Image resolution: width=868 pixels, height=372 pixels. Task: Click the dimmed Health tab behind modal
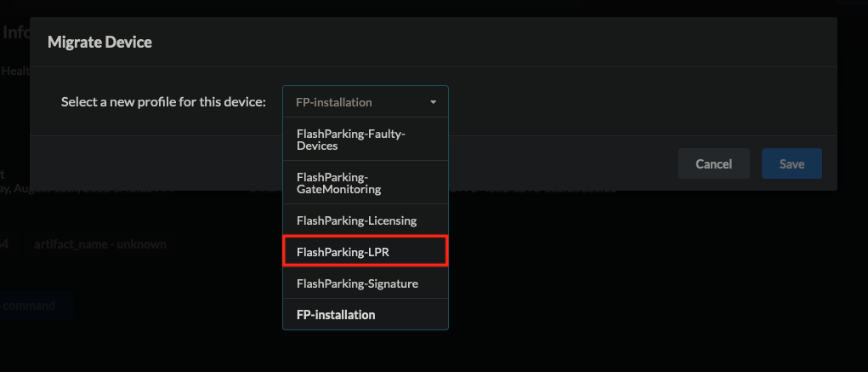coord(15,71)
